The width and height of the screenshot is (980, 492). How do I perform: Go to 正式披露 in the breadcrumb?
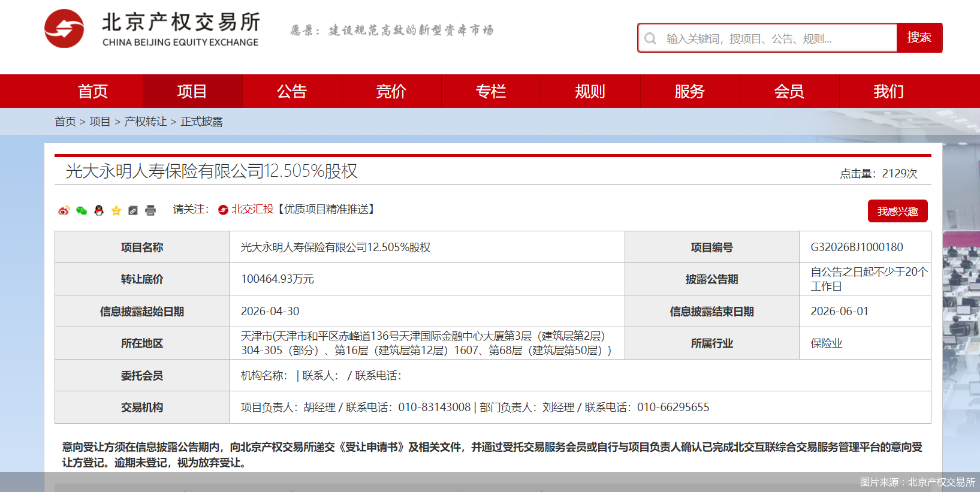201,122
